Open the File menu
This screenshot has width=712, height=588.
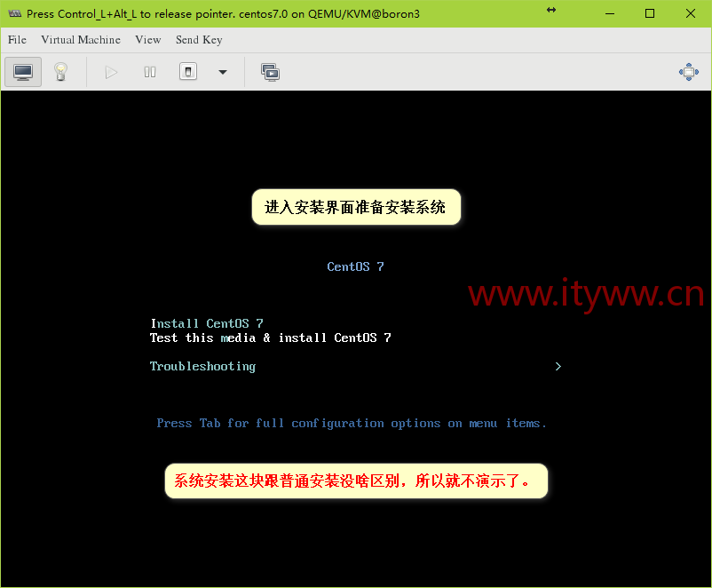[x=17, y=40]
